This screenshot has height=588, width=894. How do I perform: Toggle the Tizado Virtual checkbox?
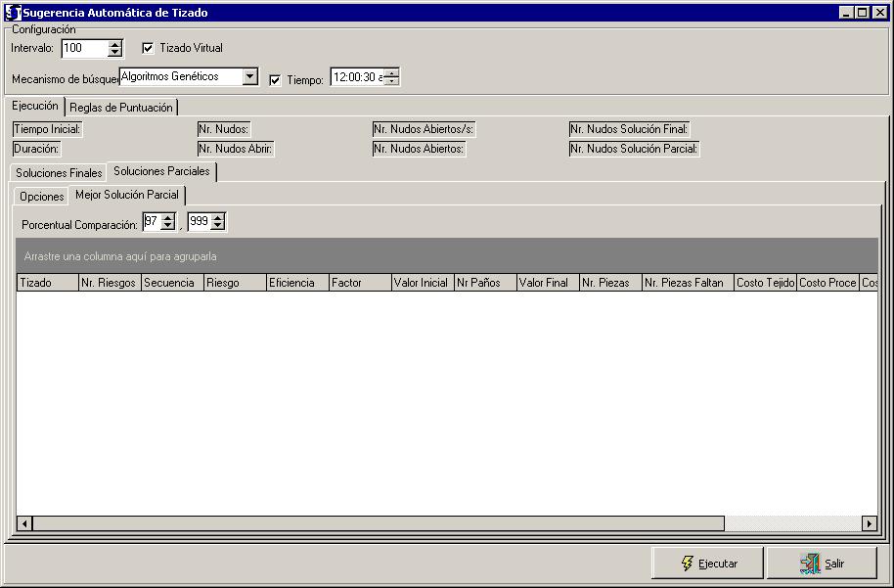tap(149, 48)
